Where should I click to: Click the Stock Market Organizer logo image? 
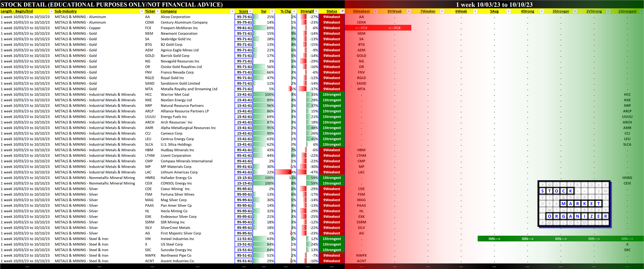click(574, 204)
